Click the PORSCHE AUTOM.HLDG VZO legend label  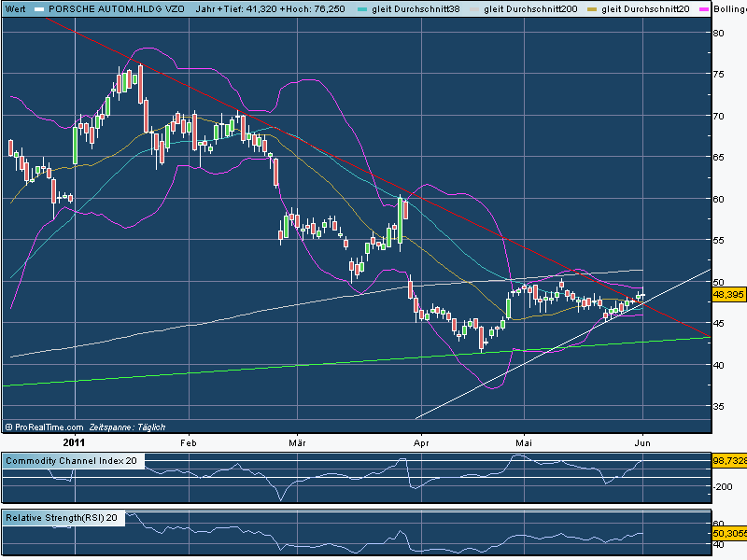point(117,8)
